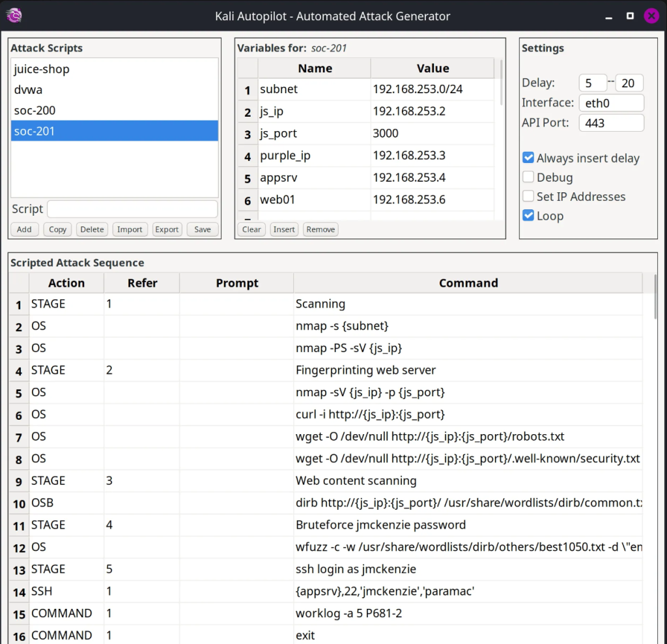667x644 pixels.
Task: Click the Script name input field
Action: (x=132, y=209)
